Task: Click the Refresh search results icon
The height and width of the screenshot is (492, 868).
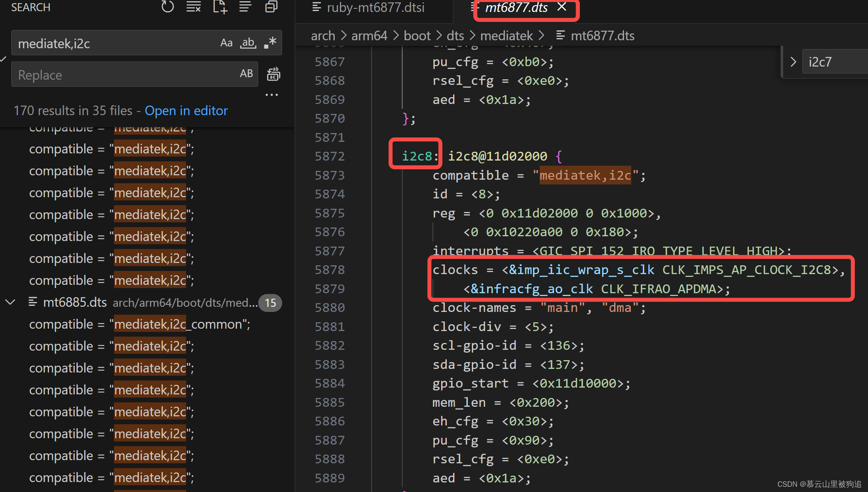Action: (167, 7)
